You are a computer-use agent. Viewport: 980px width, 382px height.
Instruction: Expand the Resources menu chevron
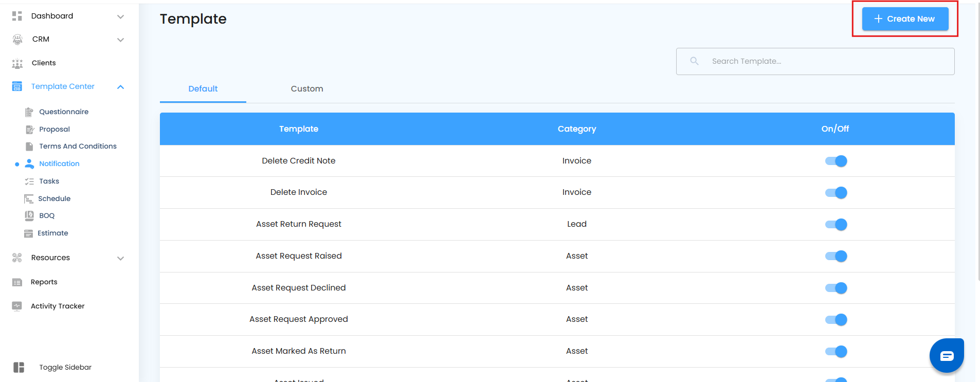[x=120, y=258]
